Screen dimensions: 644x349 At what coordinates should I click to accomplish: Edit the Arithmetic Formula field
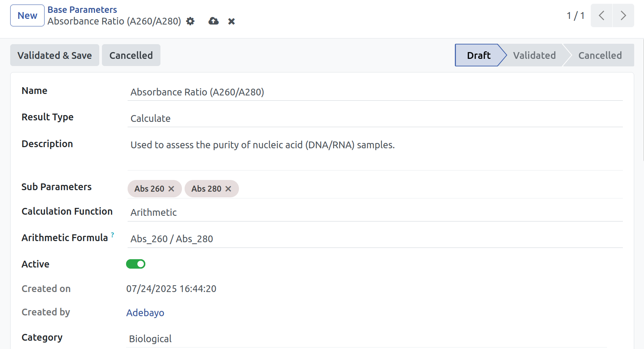375,239
